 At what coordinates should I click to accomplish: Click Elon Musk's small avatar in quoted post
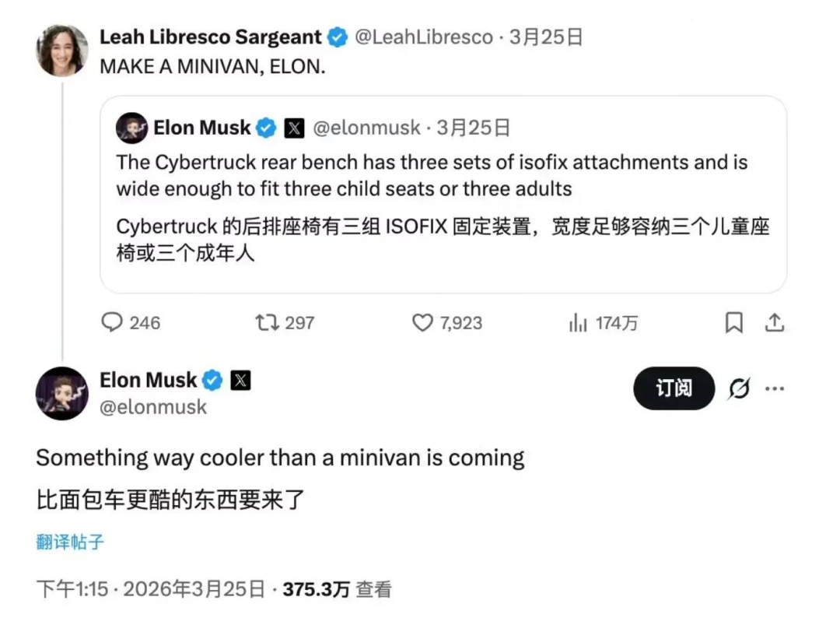(131, 128)
